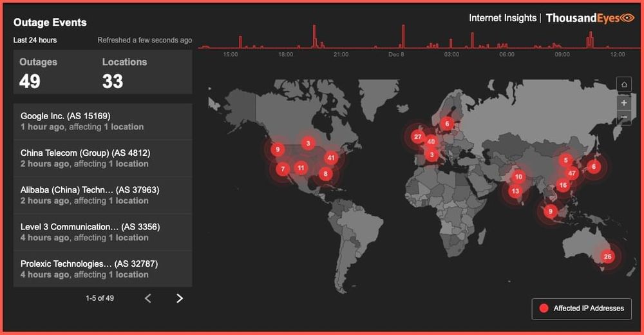Click the Locations count 33

coord(113,81)
